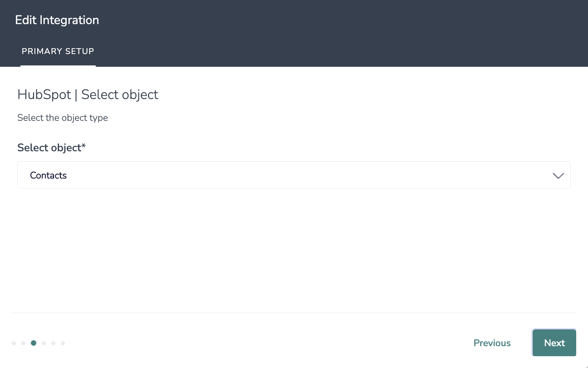Click the required asterisk after Select object
The height and width of the screenshot is (368, 588).
(84, 146)
